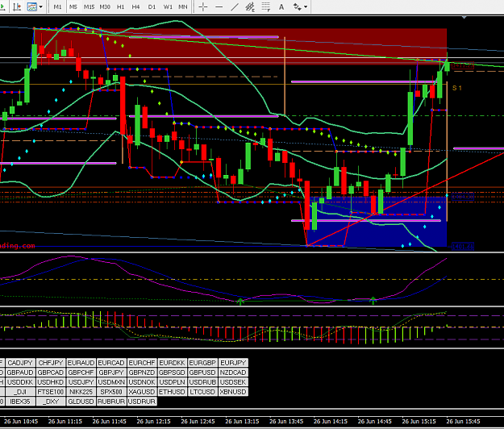
Task: Pick the USDNOK symbol
Action: (x=142, y=382)
